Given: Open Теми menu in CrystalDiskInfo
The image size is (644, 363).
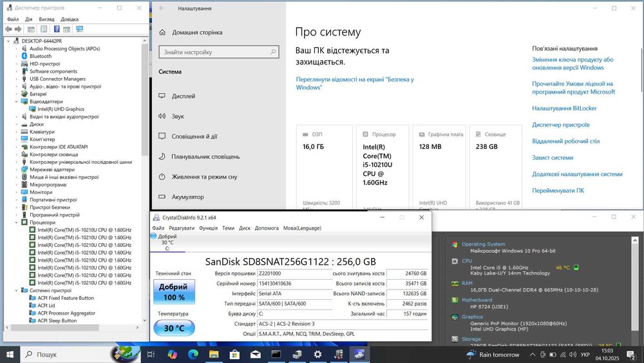Looking at the screenshot, I should pos(229,228).
